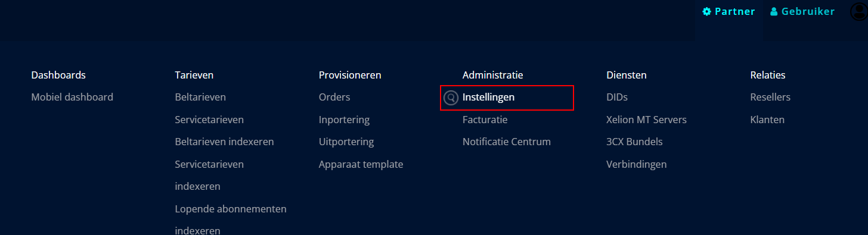
Task: Click Xelion MT Servers under Diensten
Action: coord(646,120)
